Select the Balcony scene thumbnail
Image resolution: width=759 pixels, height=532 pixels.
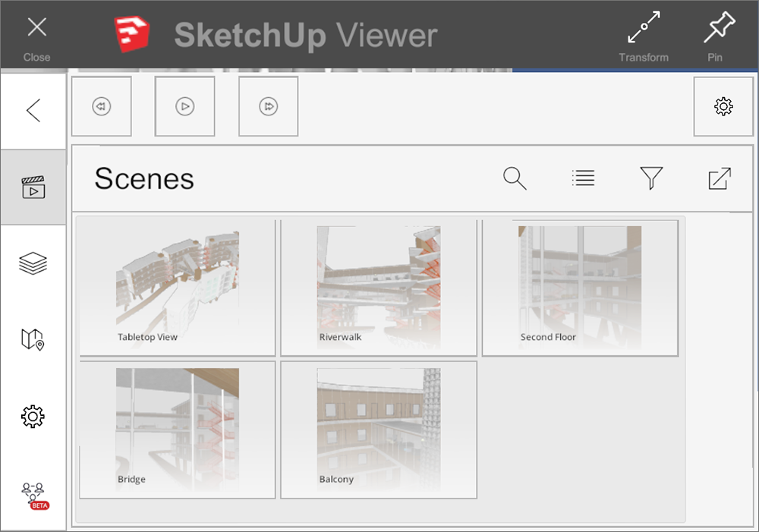click(379, 430)
